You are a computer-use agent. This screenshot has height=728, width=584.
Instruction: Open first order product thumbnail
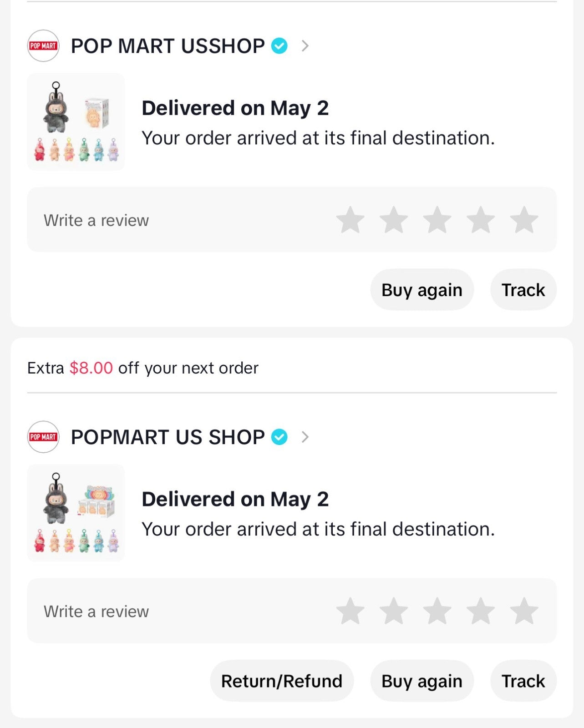[76, 122]
